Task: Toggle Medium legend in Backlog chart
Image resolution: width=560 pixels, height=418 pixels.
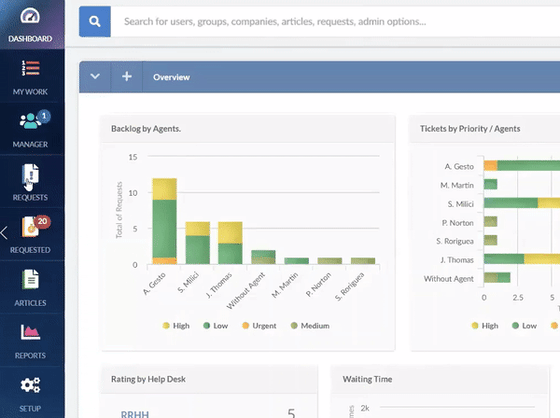Action: (310, 326)
